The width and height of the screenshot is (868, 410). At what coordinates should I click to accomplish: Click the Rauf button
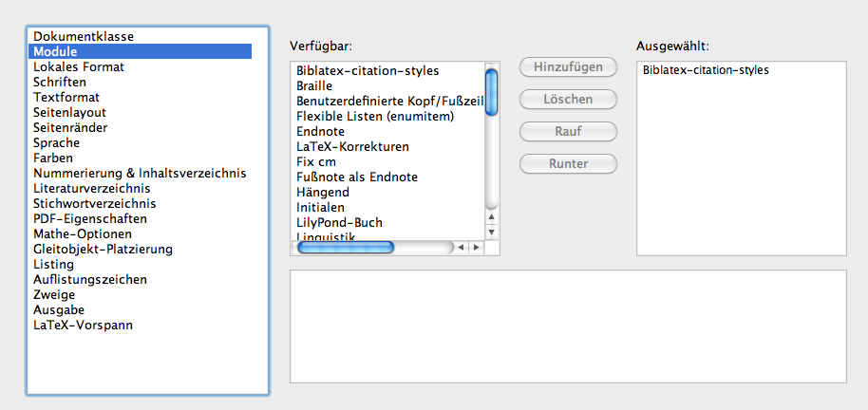coord(568,132)
